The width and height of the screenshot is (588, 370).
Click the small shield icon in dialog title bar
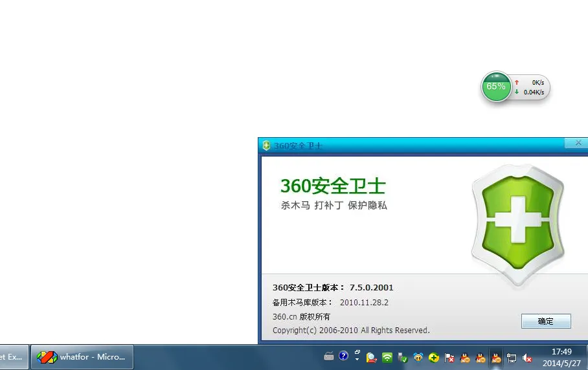pos(266,146)
